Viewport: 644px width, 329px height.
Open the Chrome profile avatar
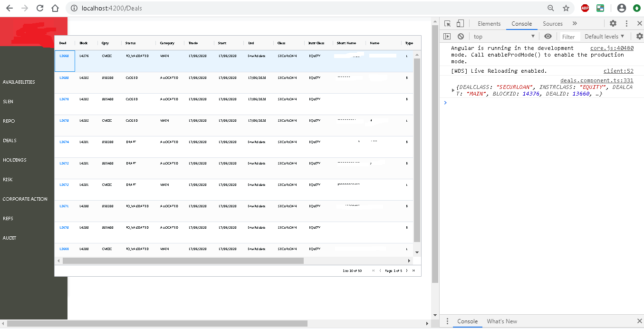(x=622, y=8)
